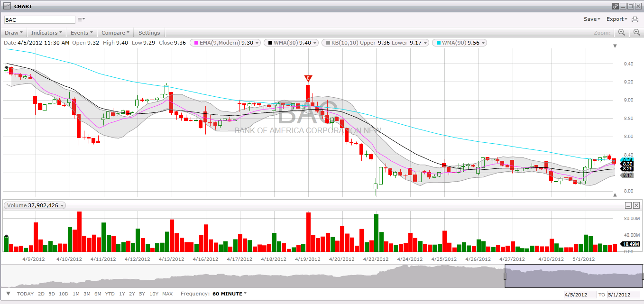The height and width of the screenshot is (304, 644).
Task: Click the 8.17 price label on the axis
Action: [x=627, y=175]
